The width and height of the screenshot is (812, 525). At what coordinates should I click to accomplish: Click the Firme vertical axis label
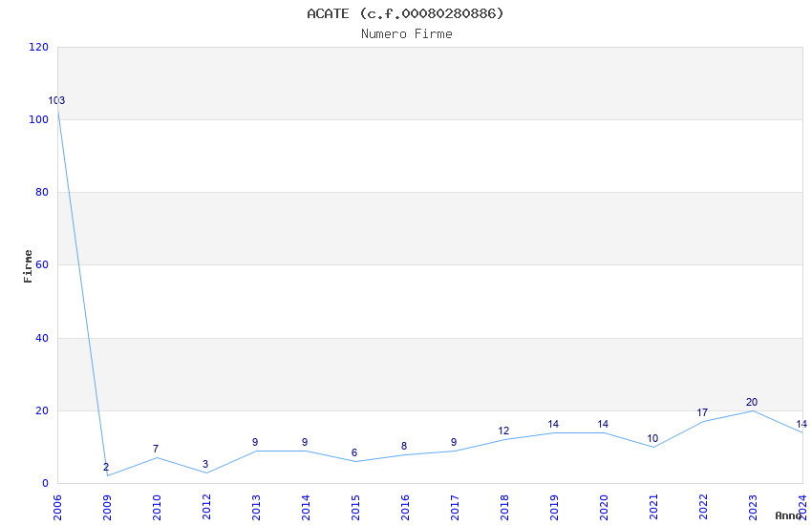(x=28, y=266)
